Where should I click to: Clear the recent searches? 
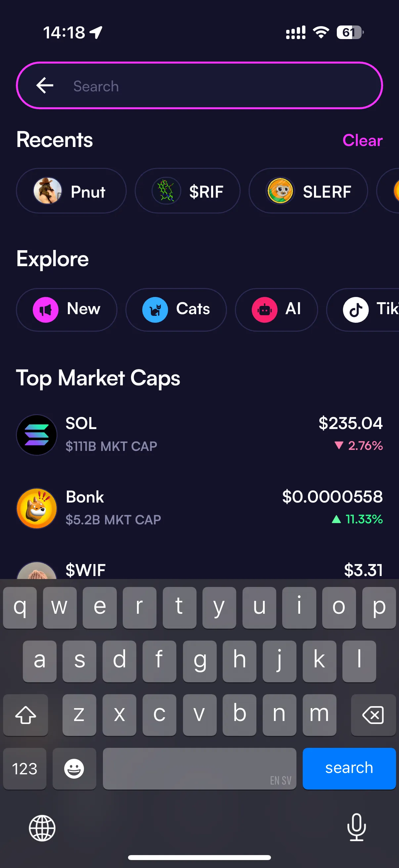[x=362, y=140]
